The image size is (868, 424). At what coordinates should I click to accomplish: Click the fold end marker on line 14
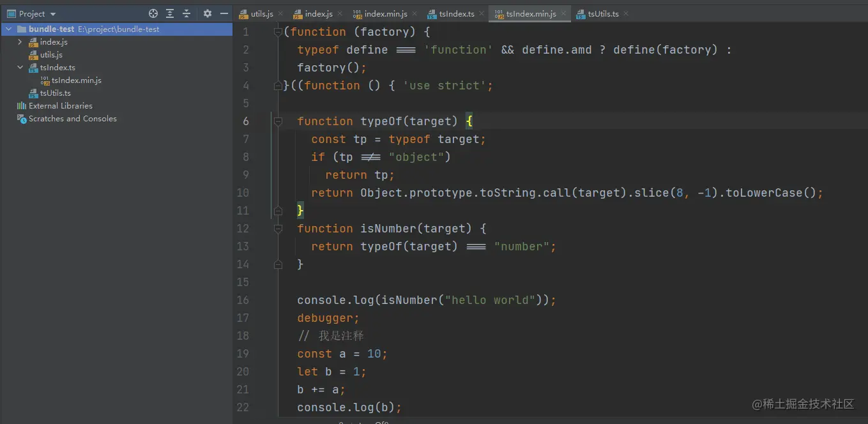pos(278,264)
